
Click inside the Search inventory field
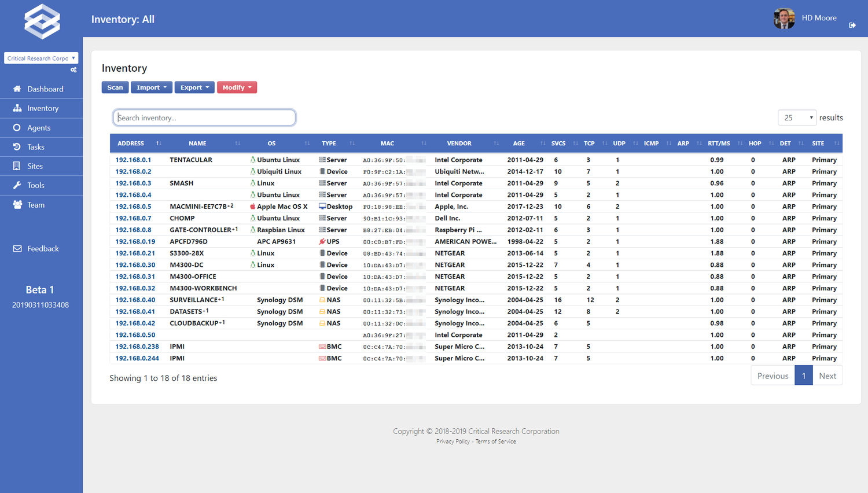[x=204, y=117]
